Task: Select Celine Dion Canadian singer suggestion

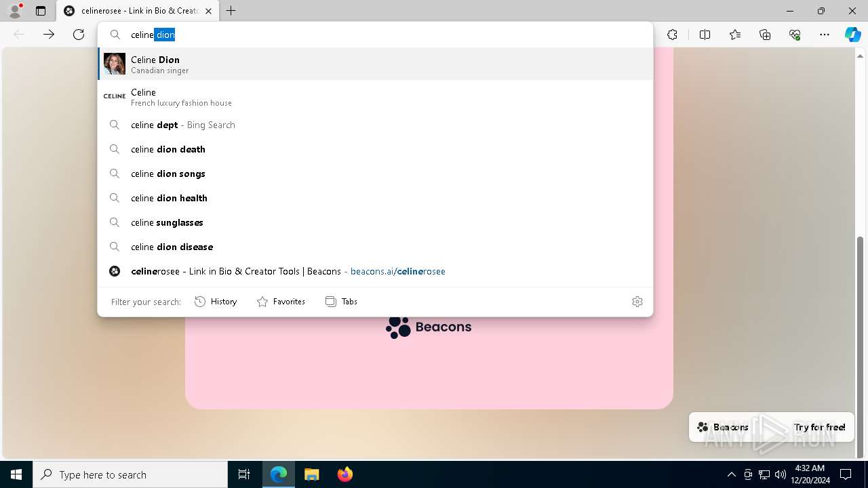Action: point(375,64)
